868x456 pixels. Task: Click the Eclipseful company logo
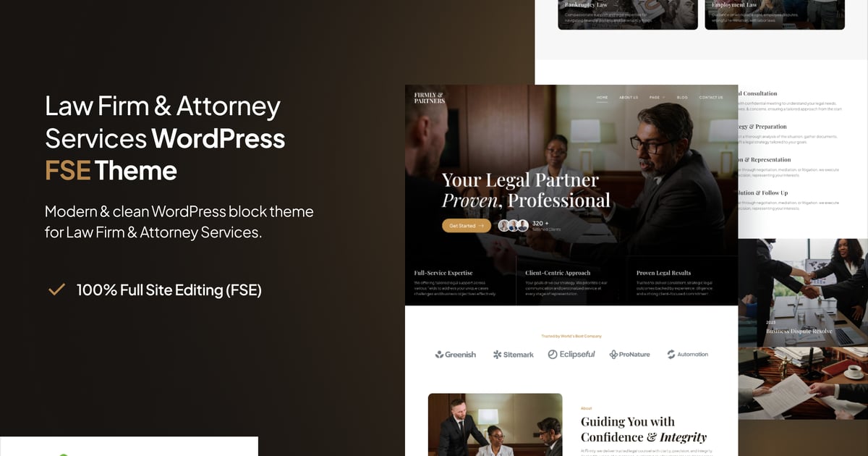571,355
